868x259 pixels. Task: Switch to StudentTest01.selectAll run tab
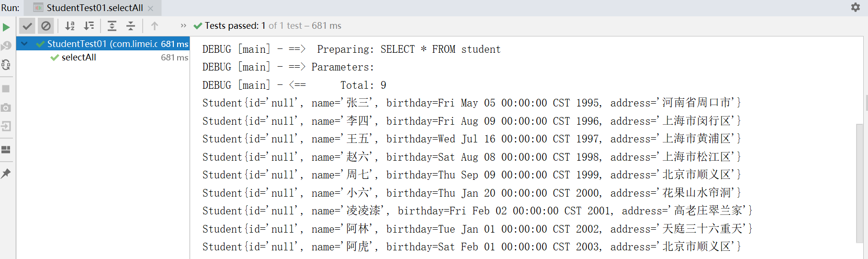pyautogui.click(x=94, y=8)
